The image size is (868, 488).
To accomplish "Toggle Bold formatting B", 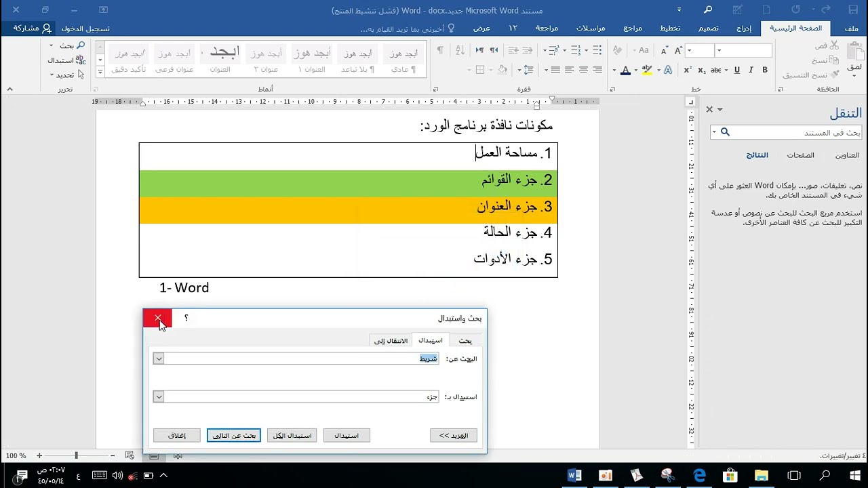I will [x=765, y=70].
